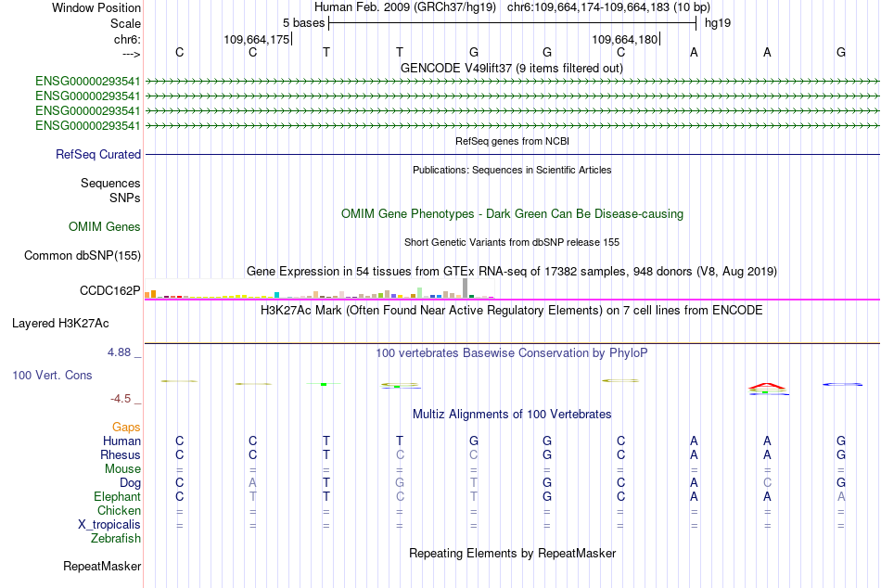The width and height of the screenshot is (881, 588).
Task: Click the tallest gray GTEx expression bar
Action: click(465, 288)
